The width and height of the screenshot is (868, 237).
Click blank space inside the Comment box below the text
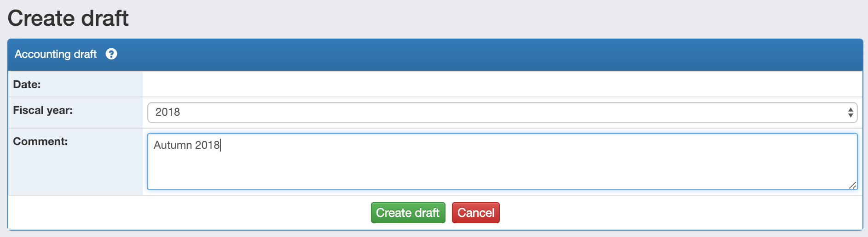pyautogui.click(x=502, y=172)
